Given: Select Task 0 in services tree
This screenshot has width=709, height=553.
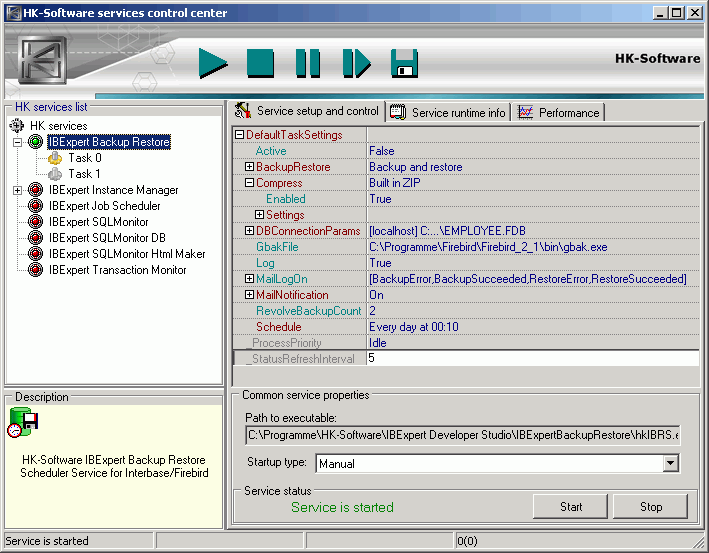Looking at the screenshot, I should tap(85, 158).
